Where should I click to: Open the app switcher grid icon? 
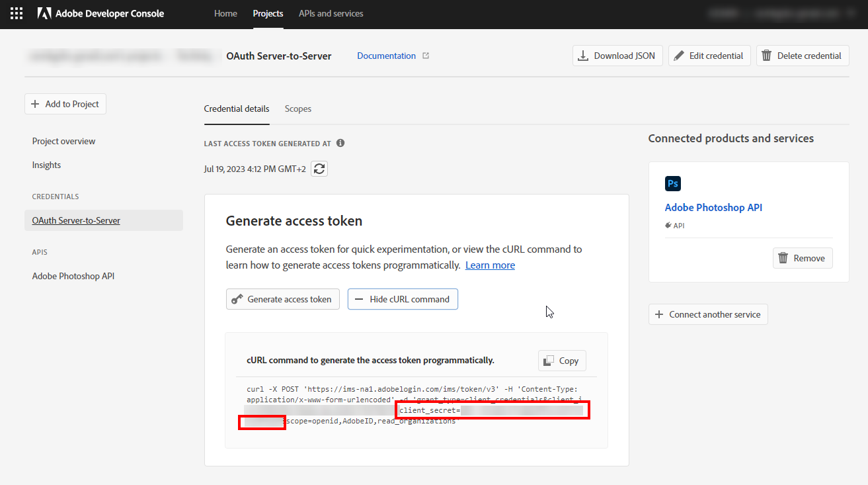[x=17, y=13]
